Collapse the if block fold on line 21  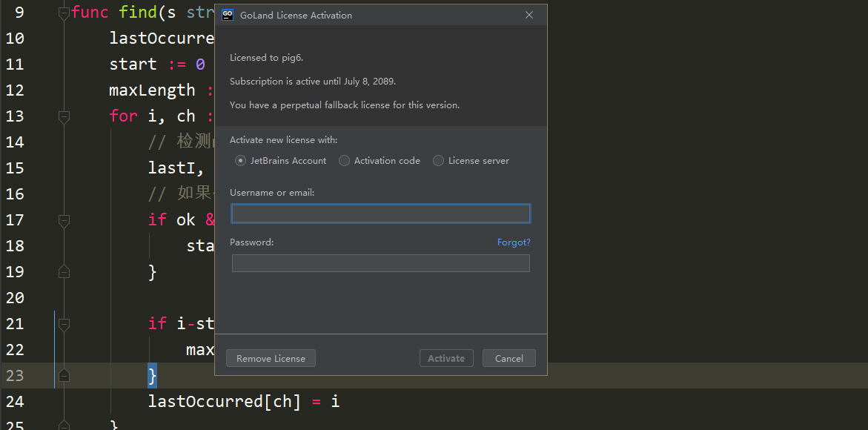tap(64, 324)
